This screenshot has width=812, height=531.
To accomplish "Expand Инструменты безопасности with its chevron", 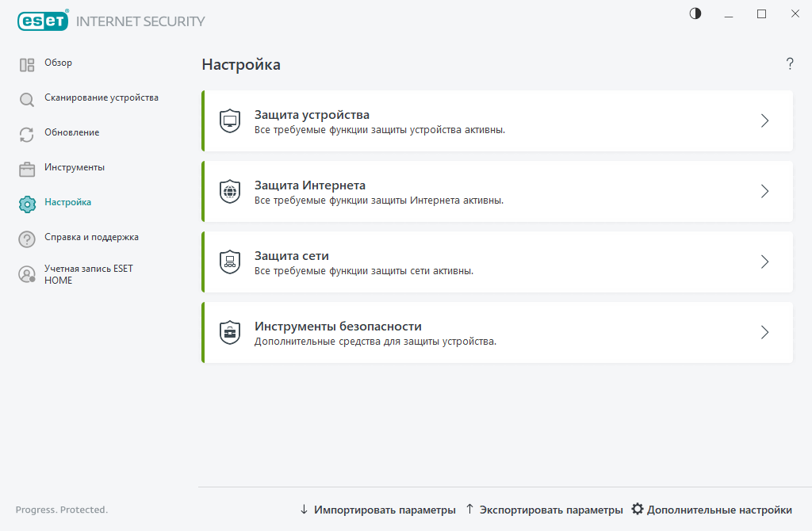I will tap(765, 332).
